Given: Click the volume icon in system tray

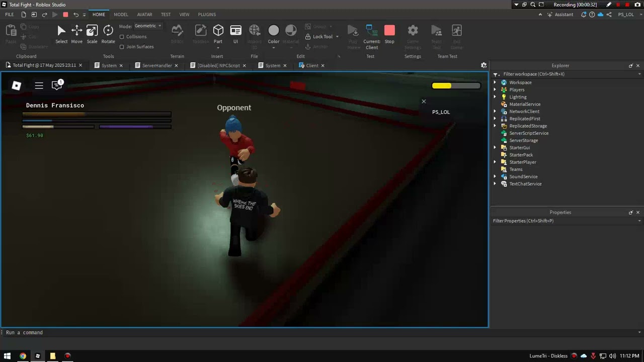Looking at the screenshot, I should (612, 356).
